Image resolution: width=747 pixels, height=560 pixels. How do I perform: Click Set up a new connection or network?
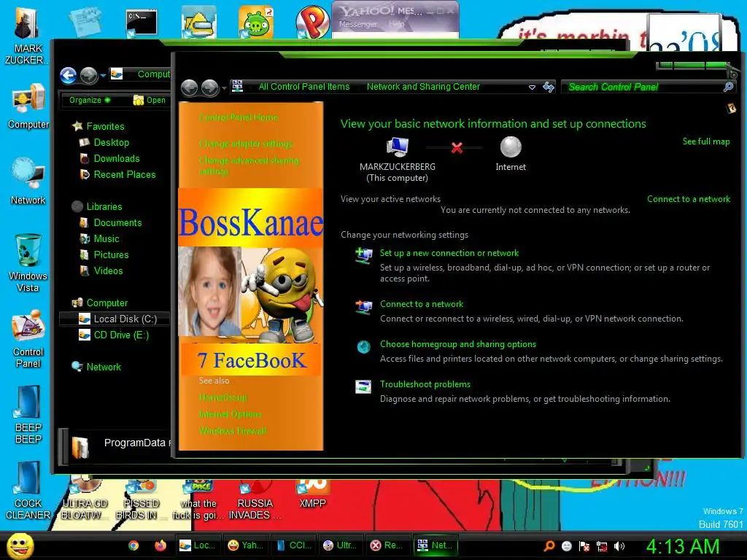tap(449, 253)
